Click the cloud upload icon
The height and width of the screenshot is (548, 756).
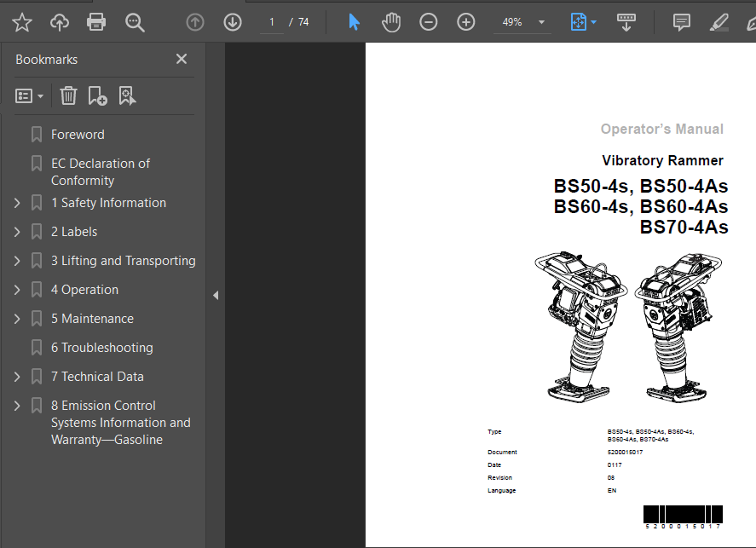click(x=60, y=22)
